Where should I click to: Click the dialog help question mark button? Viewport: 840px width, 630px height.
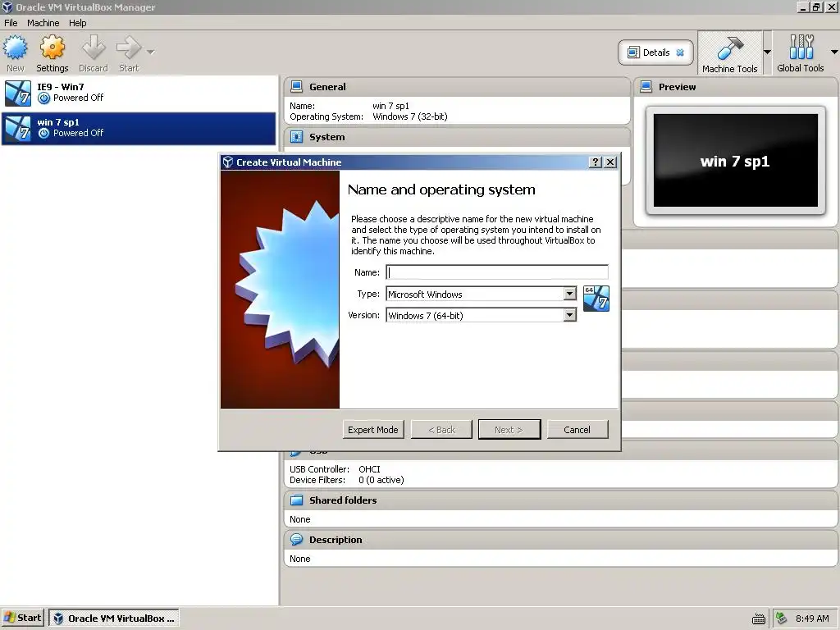pos(595,162)
